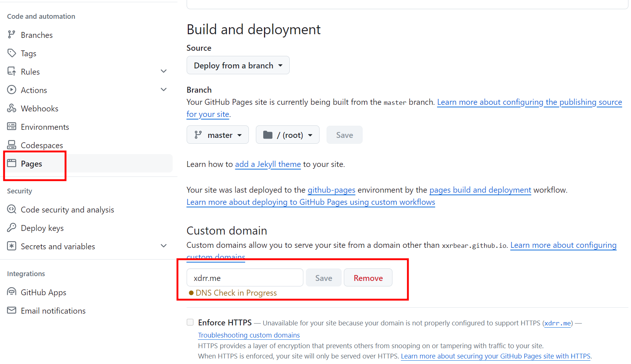Click the GitHub Apps icon

(x=11, y=292)
